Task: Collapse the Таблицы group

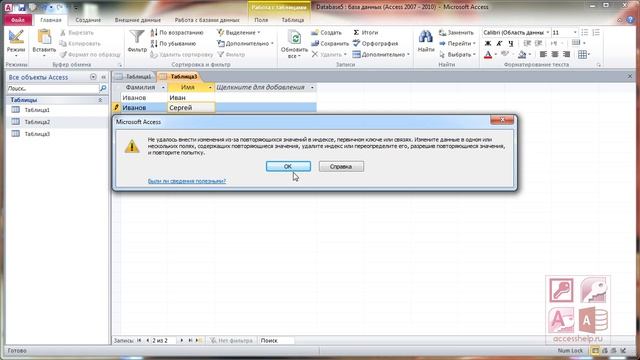Action: (100, 100)
